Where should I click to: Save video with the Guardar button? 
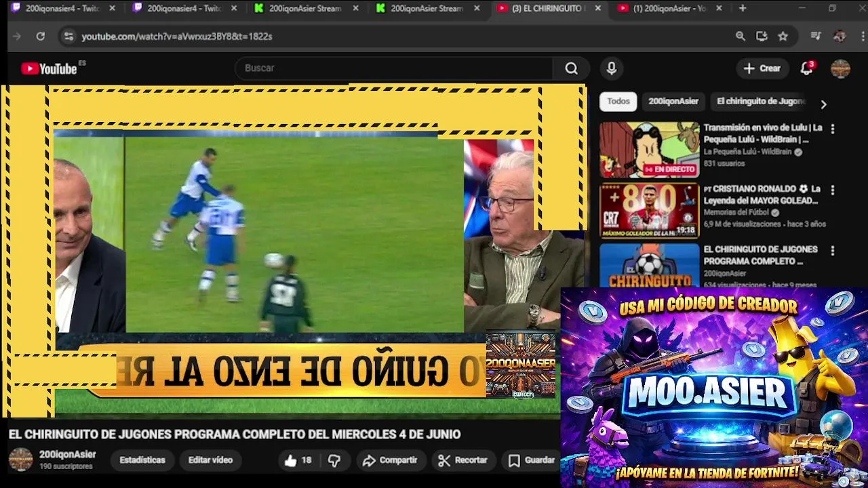[532, 460]
